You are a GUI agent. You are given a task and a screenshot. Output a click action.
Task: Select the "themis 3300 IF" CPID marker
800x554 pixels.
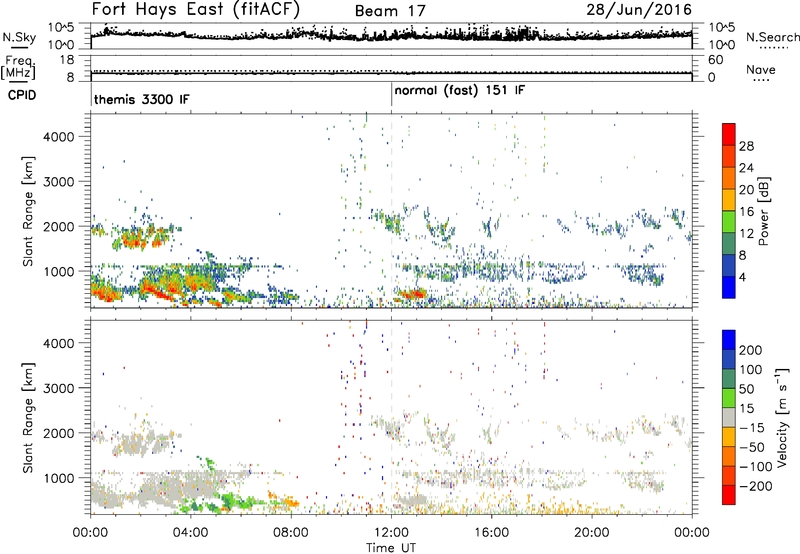coord(141,99)
